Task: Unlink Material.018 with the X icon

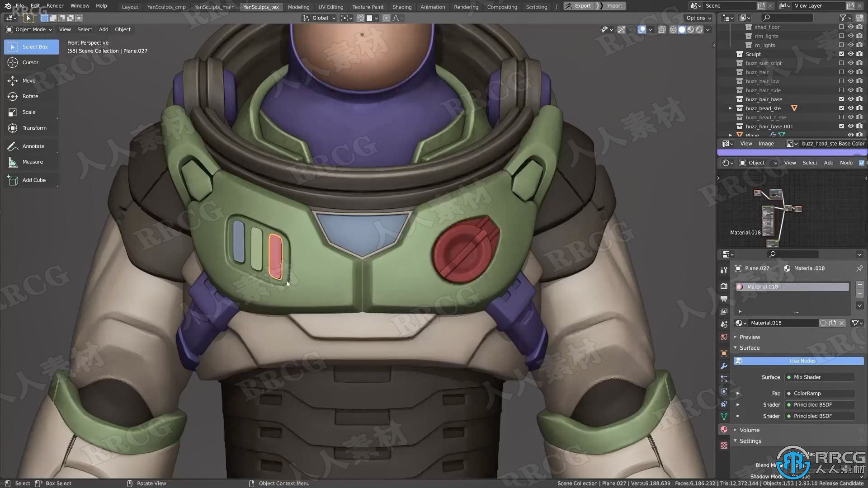Action: coord(841,323)
